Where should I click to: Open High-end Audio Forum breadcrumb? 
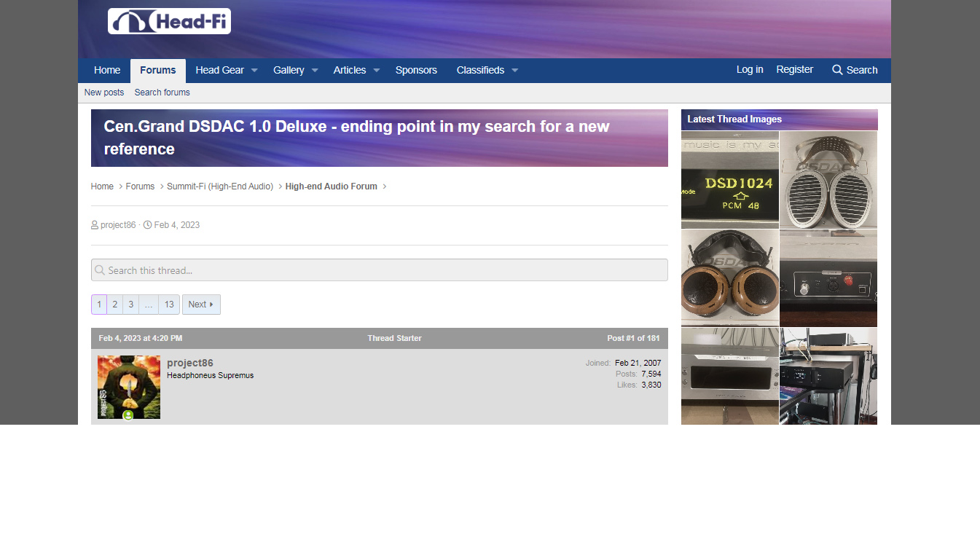[332, 186]
